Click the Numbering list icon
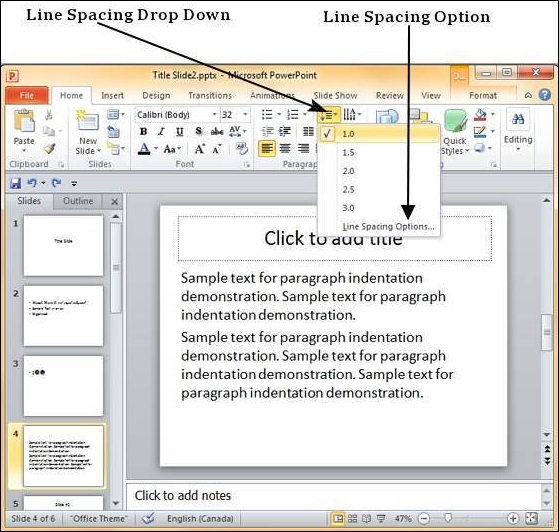 293,114
